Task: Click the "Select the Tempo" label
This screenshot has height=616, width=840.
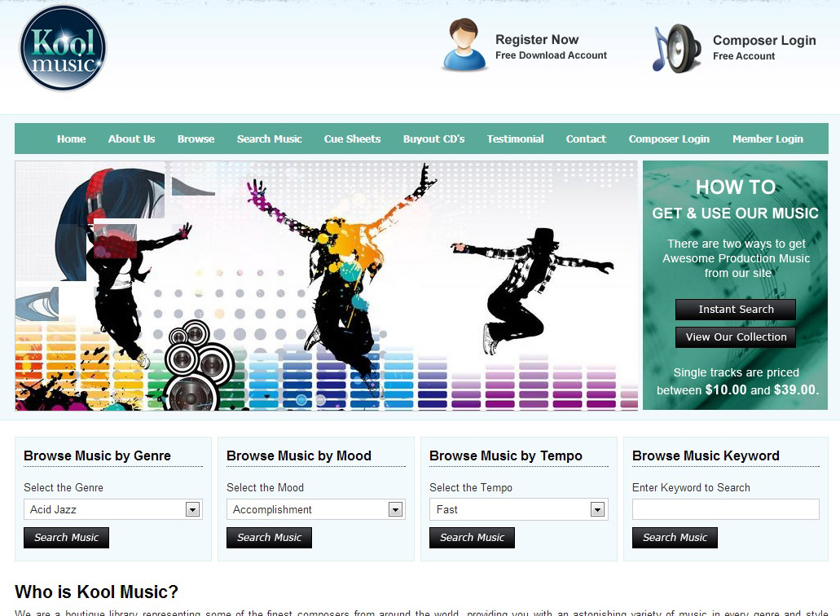Action: [x=471, y=487]
